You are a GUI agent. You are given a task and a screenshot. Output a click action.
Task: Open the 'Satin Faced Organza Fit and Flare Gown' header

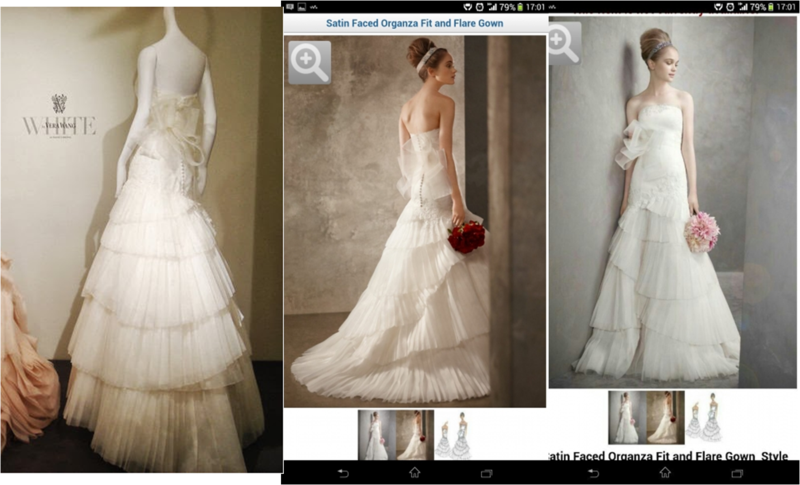click(x=414, y=22)
